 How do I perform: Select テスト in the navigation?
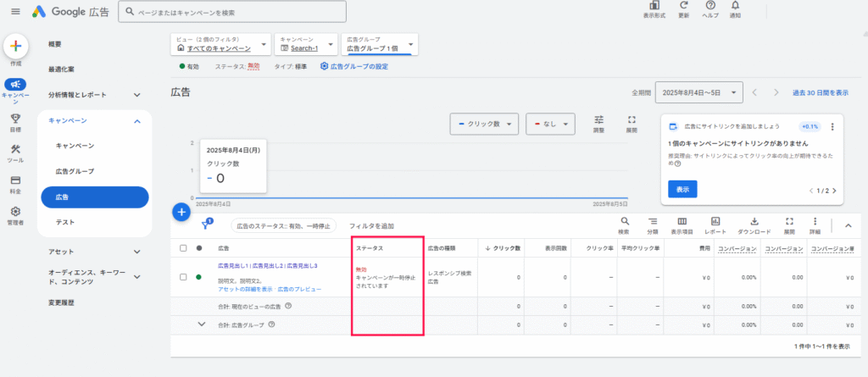coord(65,222)
